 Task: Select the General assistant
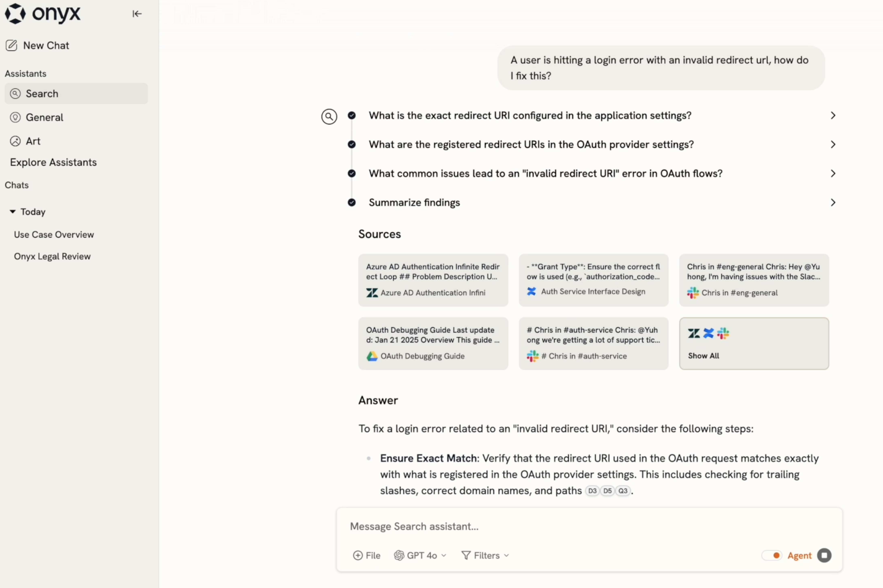coord(44,117)
